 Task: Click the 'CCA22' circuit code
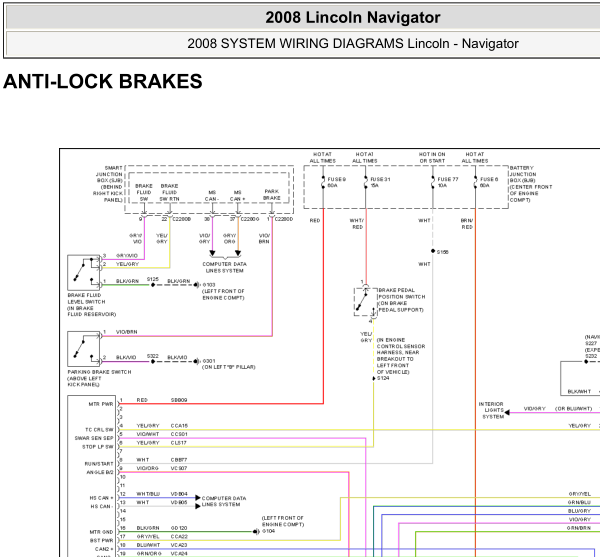click(179, 536)
